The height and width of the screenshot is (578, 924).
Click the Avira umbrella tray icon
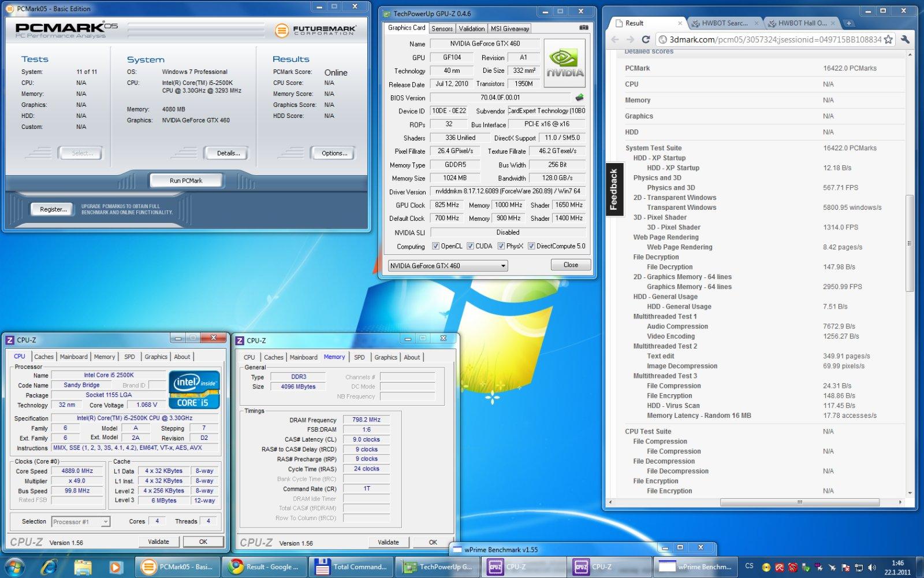pyautogui.click(x=780, y=568)
